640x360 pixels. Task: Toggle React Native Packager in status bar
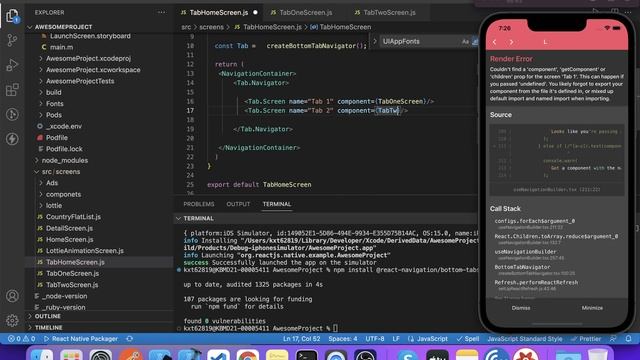click(x=81, y=339)
